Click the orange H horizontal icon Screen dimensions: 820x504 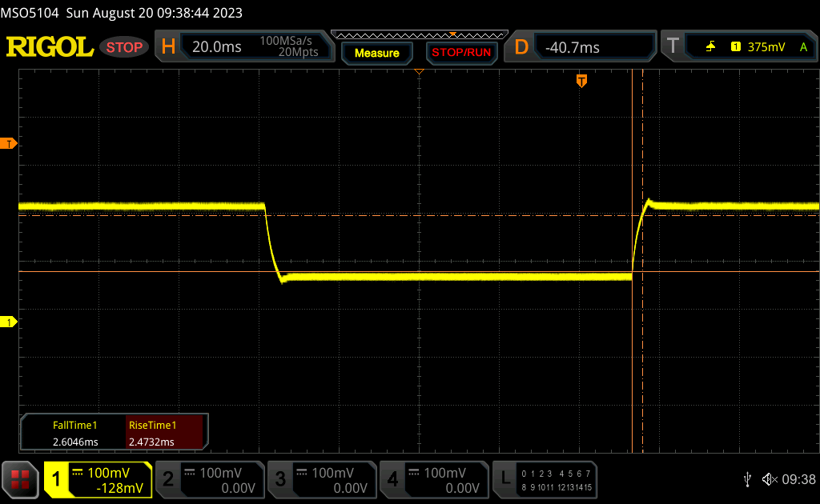tap(168, 47)
